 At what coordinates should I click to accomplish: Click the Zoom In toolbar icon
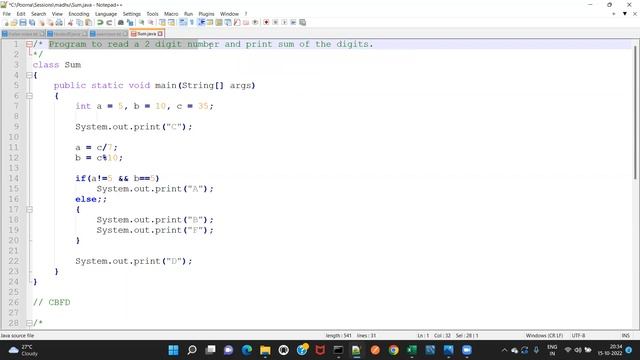[x=141, y=22]
